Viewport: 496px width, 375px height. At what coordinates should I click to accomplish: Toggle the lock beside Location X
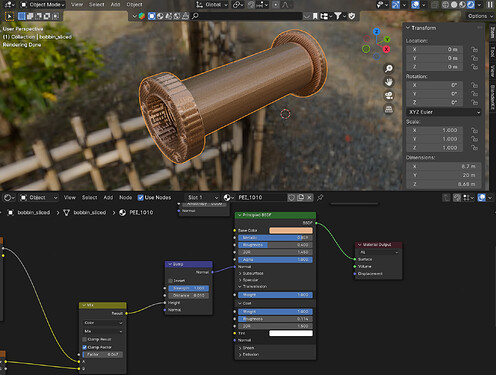474,49
